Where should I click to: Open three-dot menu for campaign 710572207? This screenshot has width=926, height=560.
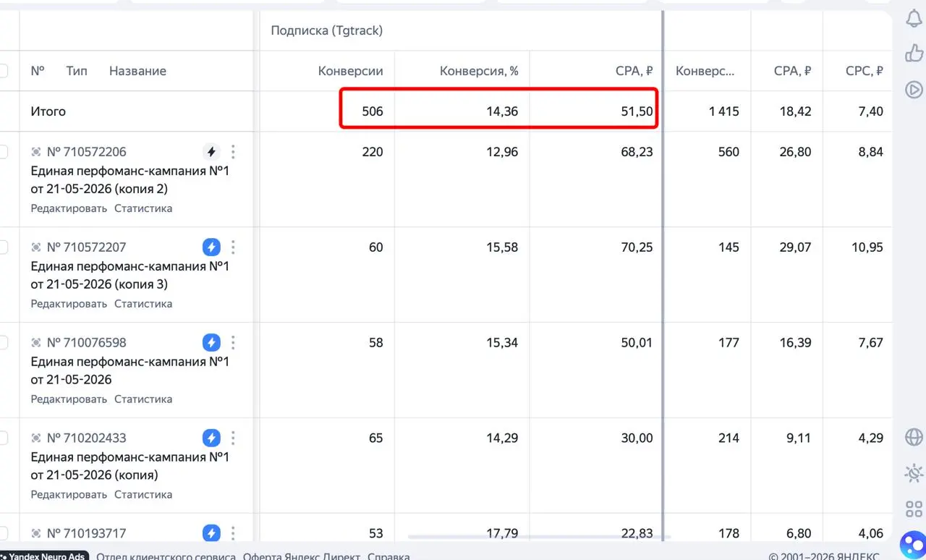point(233,247)
